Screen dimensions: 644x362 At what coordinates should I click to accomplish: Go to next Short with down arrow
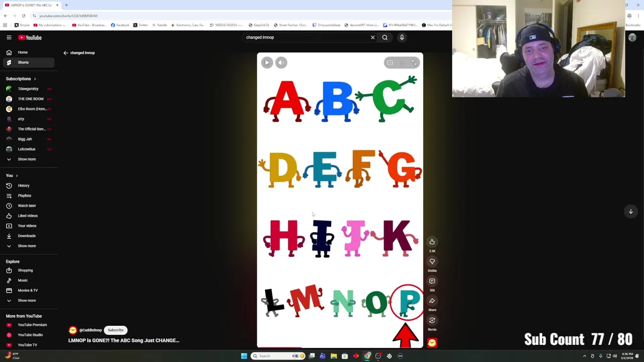(x=630, y=212)
